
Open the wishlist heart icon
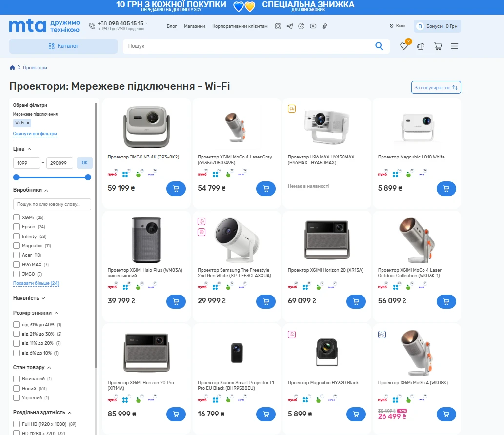pos(404,46)
